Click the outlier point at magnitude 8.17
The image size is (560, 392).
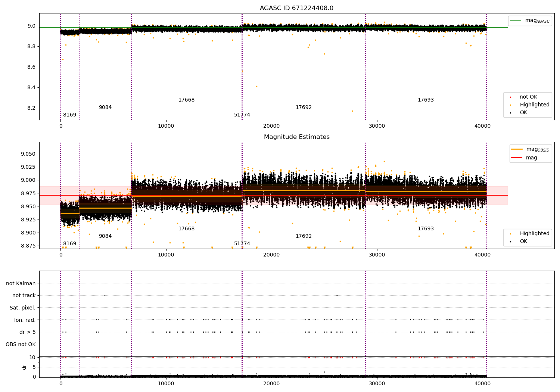click(352, 111)
